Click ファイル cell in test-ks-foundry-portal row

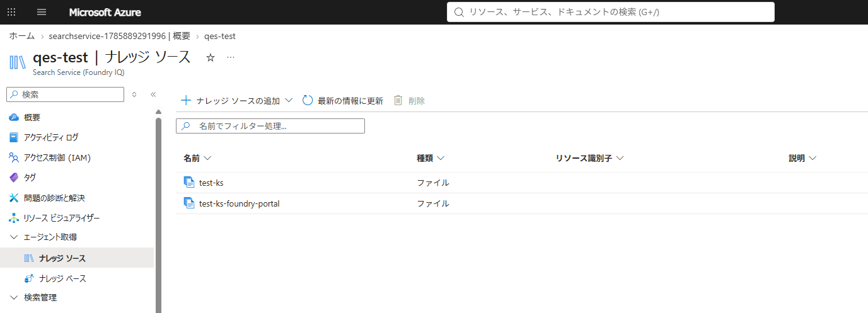[433, 203]
